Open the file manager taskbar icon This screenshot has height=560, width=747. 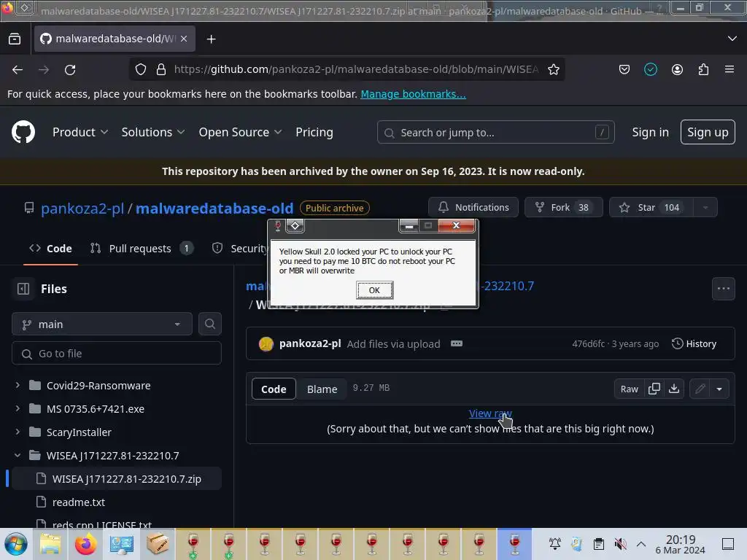[50, 544]
